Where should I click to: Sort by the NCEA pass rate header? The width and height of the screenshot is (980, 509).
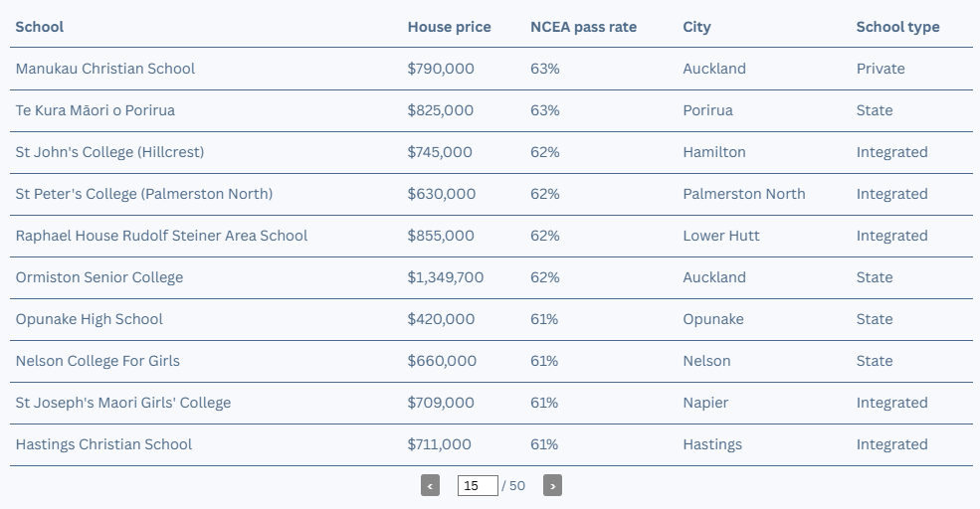(x=583, y=27)
